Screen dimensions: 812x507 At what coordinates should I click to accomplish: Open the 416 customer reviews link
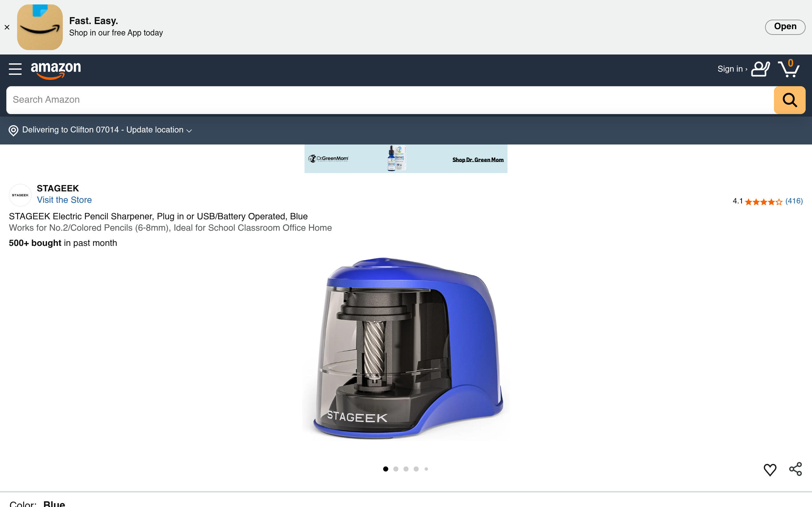click(x=794, y=201)
